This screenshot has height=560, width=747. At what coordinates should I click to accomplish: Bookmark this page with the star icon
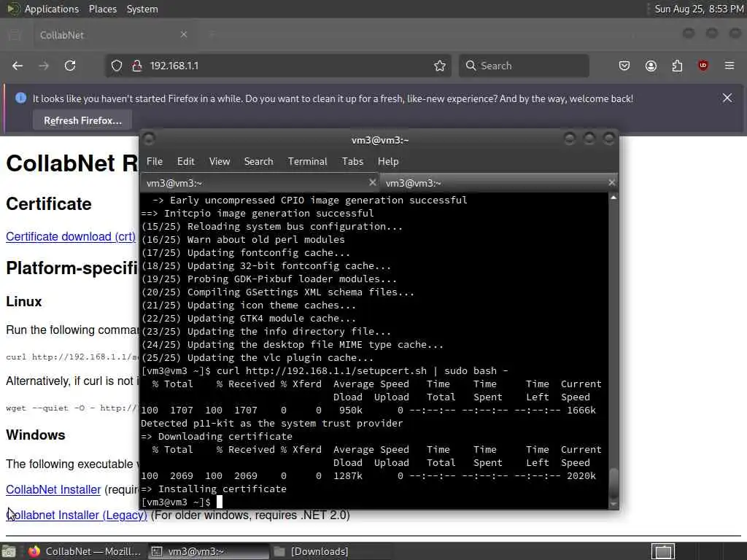pos(440,66)
